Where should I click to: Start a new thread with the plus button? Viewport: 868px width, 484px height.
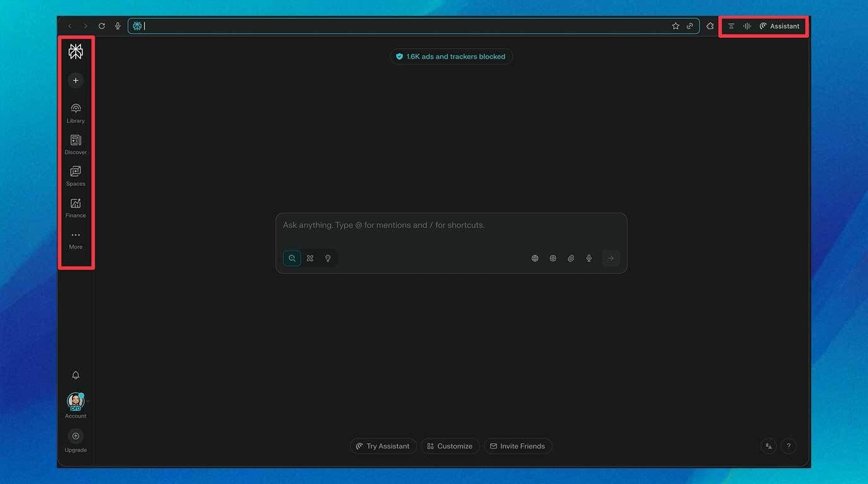click(75, 80)
